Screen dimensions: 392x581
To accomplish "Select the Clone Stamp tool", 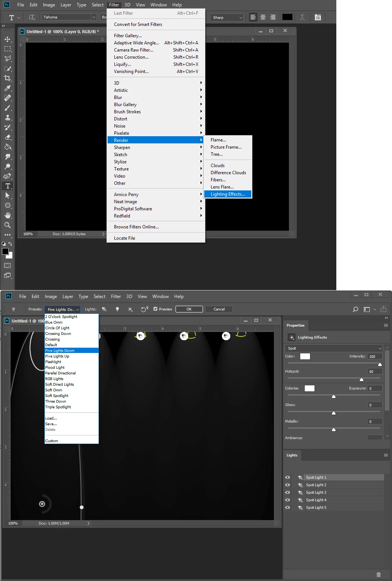I will (8, 118).
